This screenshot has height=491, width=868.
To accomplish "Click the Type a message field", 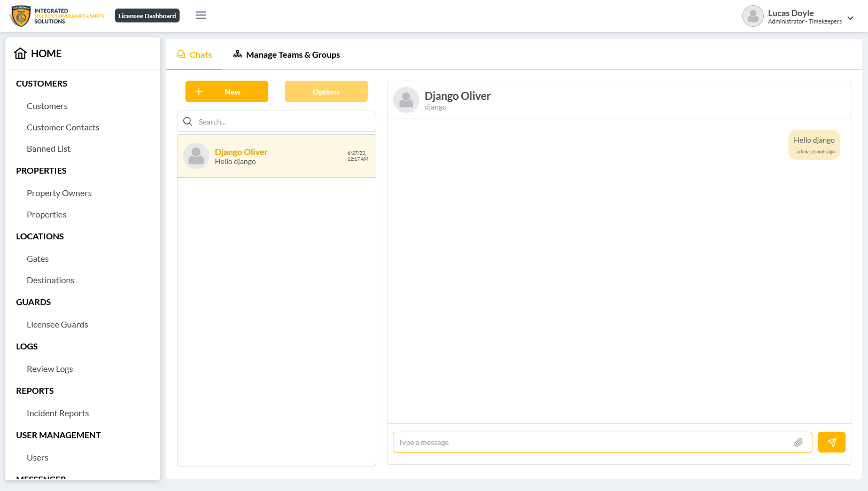I will pos(602,442).
